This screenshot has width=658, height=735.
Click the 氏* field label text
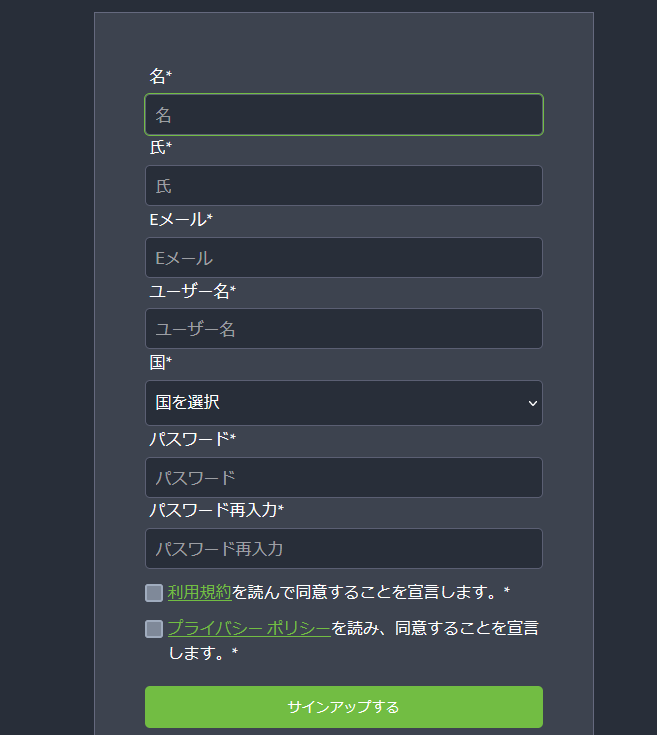coord(160,148)
